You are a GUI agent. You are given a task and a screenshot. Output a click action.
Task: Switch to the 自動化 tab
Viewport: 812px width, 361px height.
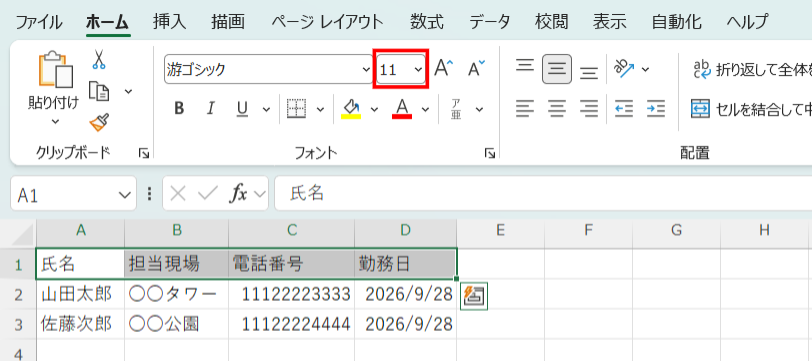676,22
